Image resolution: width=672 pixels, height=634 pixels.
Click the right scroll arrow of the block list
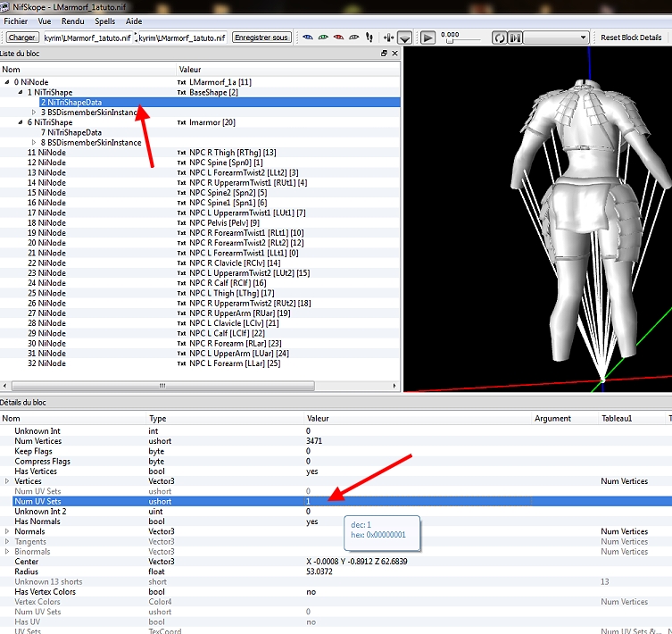pyautogui.click(x=394, y=386)
